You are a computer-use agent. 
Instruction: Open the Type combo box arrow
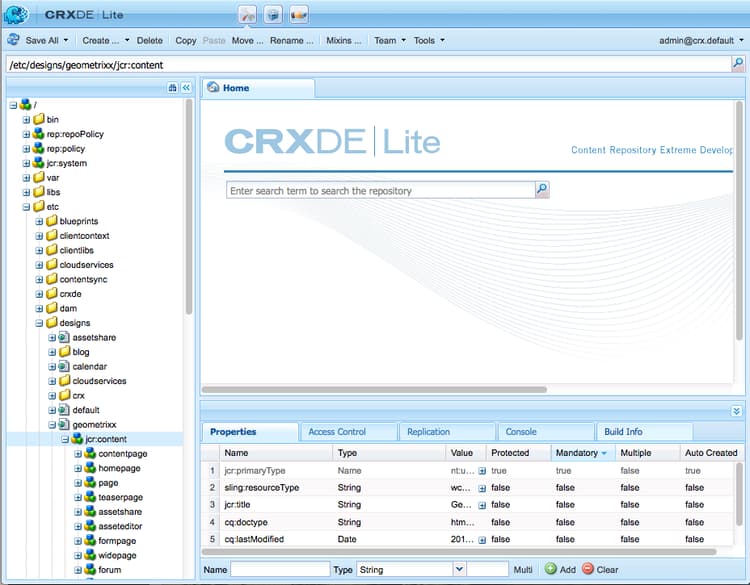click(x=459, y=569)
